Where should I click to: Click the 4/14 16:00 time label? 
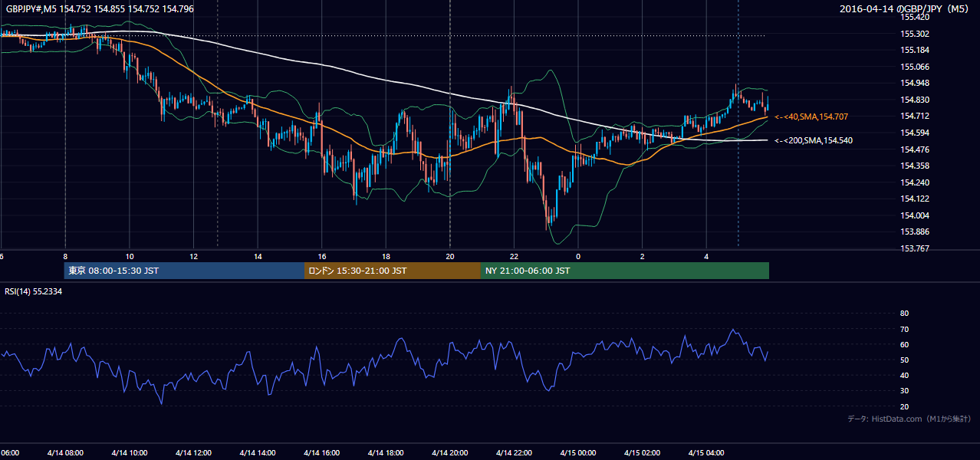tap(322, 452)
